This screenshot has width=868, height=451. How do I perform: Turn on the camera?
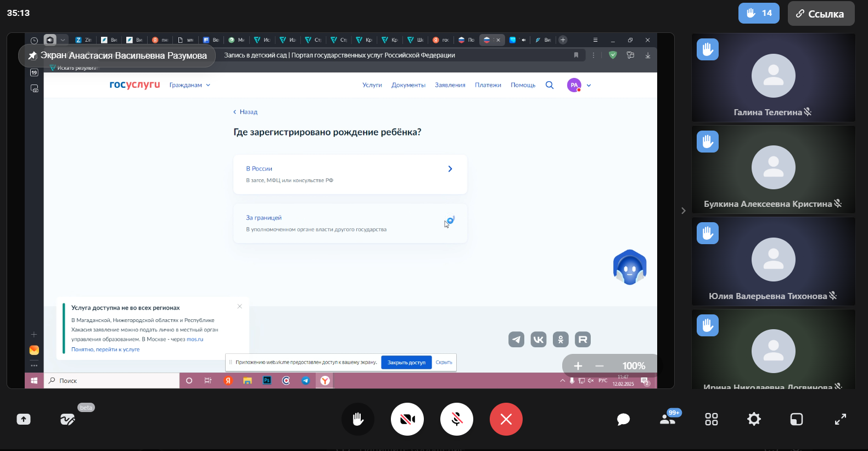coord(407,419)
